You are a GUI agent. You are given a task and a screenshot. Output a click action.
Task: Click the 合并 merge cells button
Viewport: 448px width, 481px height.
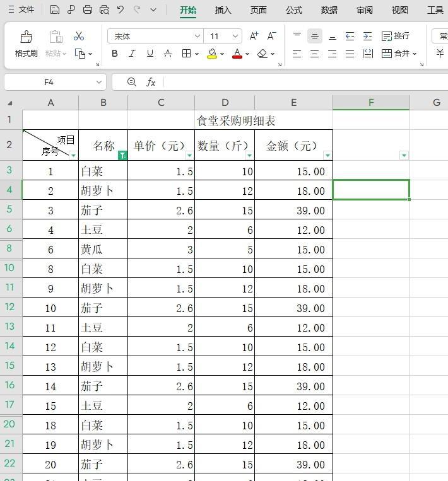396,54
